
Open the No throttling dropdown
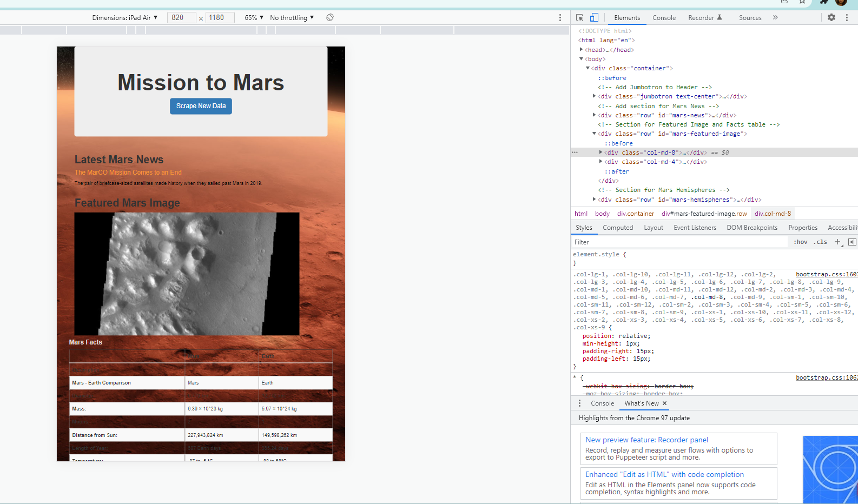coord(292,18)
